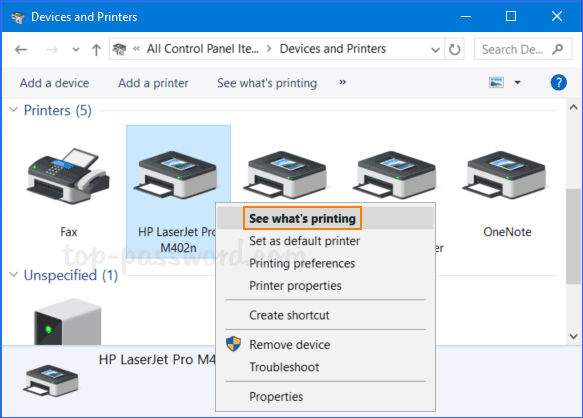Select the Fax device icon

coord(68,176)
